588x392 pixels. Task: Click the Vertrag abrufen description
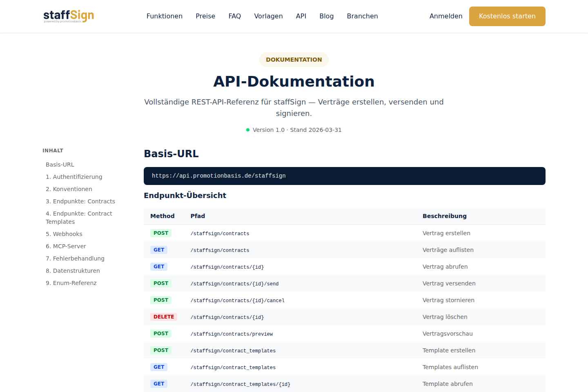click(x=445, y=267)
